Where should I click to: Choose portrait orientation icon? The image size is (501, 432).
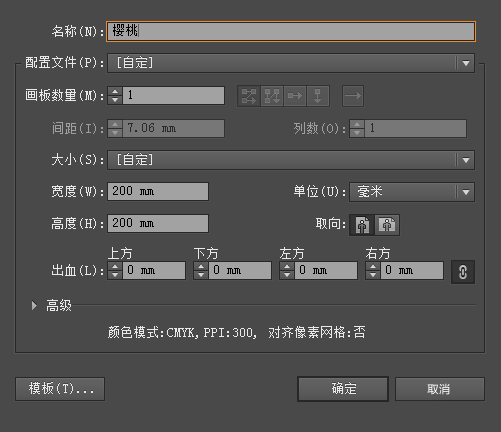(362, 225)
